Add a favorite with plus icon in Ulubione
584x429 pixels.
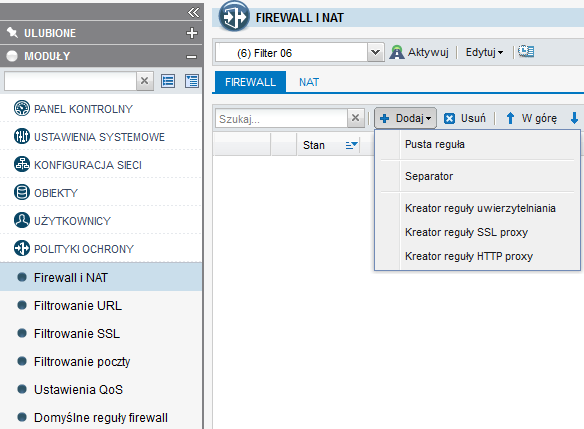tap(192, 33)
